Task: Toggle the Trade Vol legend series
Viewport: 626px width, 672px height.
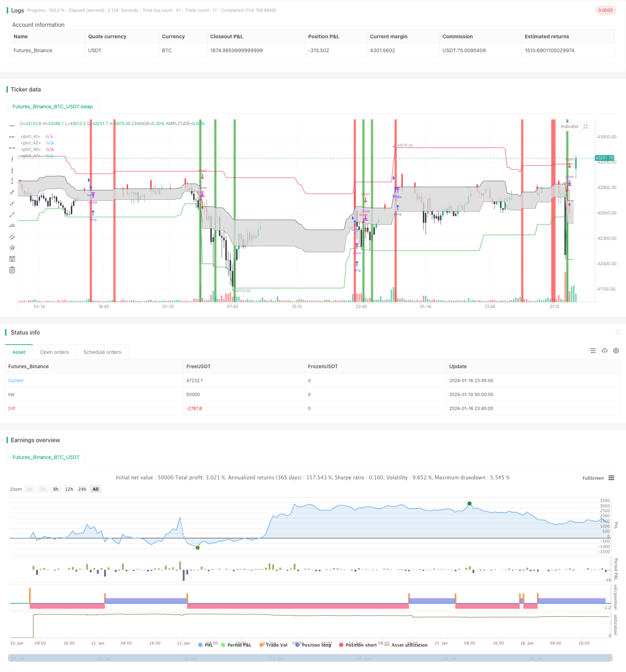Action: [273, 645]
